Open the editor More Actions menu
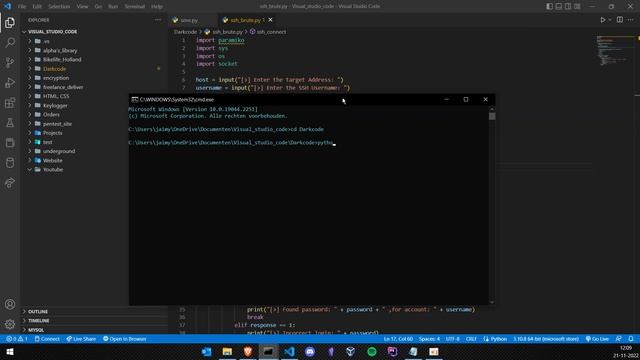 click(x=630, y=20)
